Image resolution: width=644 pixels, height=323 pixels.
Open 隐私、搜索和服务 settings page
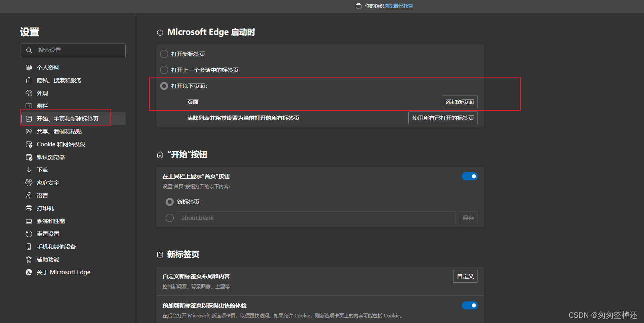pos(73,80)
